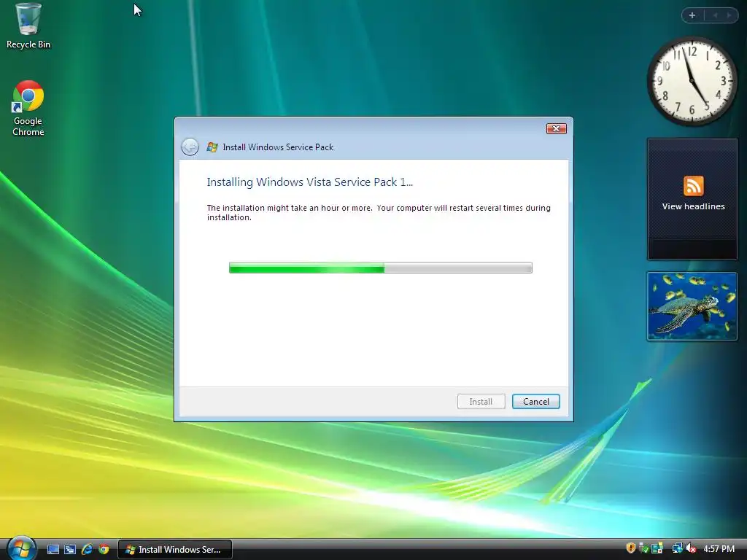Screen dimensions: 747x560
Task: Click the Install Windows Ser... taskbar button
Action: 175,550
